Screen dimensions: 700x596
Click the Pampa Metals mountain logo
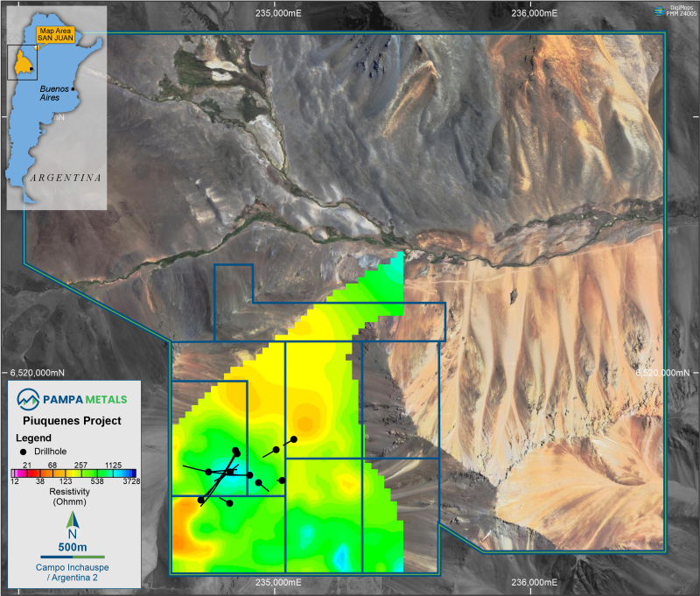[30, 399]
